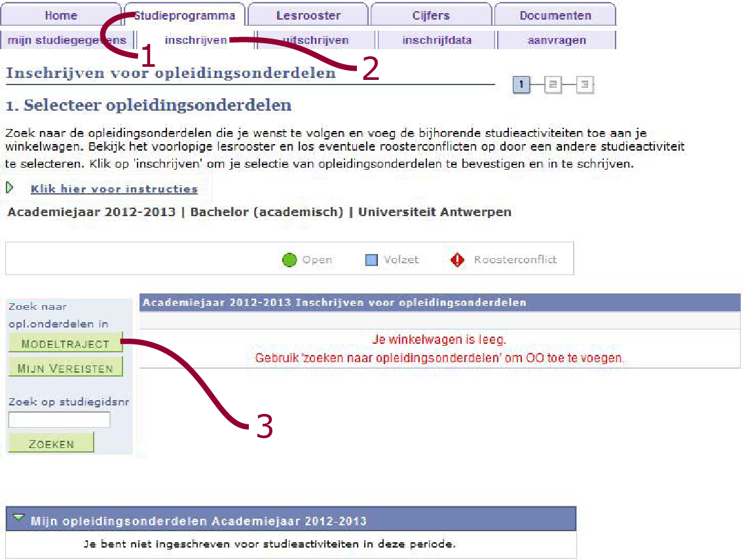Collapse the Mijn opleidingsonderdelen section

point(18,519)
